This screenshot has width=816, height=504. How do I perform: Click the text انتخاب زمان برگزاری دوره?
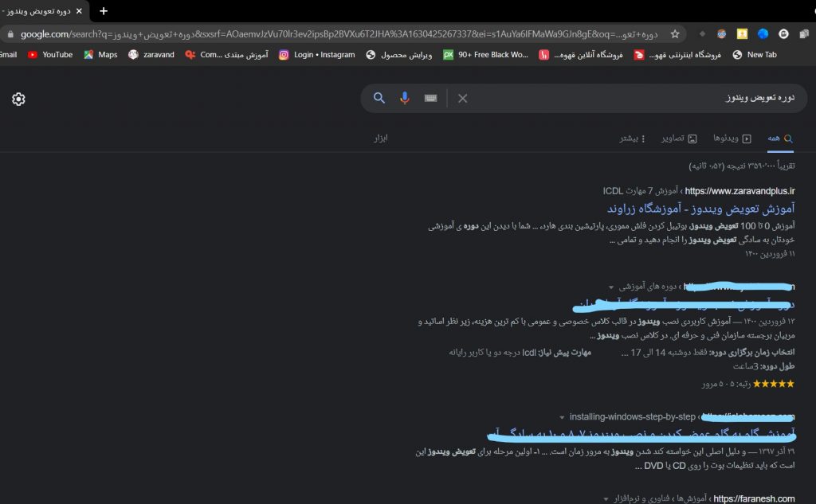click(751, 353)
